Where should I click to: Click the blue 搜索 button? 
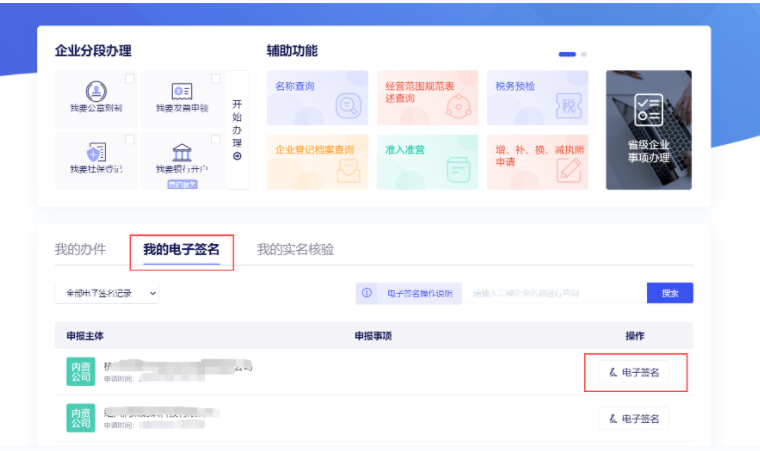coord(670,293)
